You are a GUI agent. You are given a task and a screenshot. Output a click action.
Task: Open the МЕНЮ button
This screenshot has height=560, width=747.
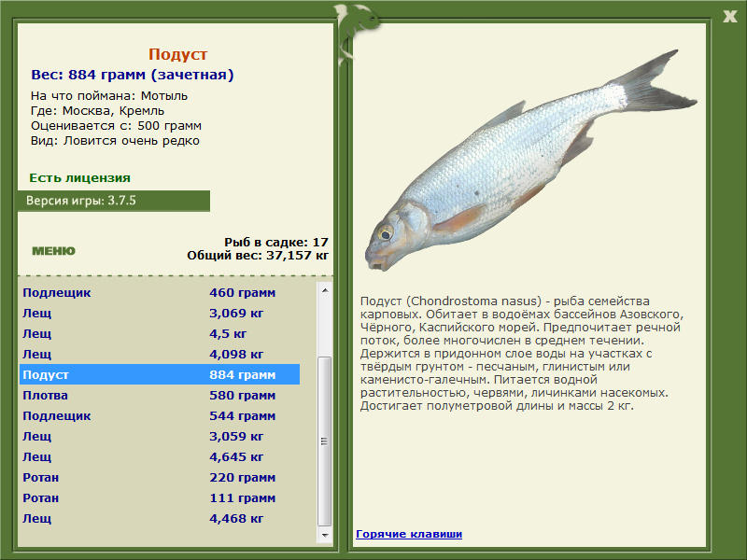pyautogui.click(x=53, y=251)
